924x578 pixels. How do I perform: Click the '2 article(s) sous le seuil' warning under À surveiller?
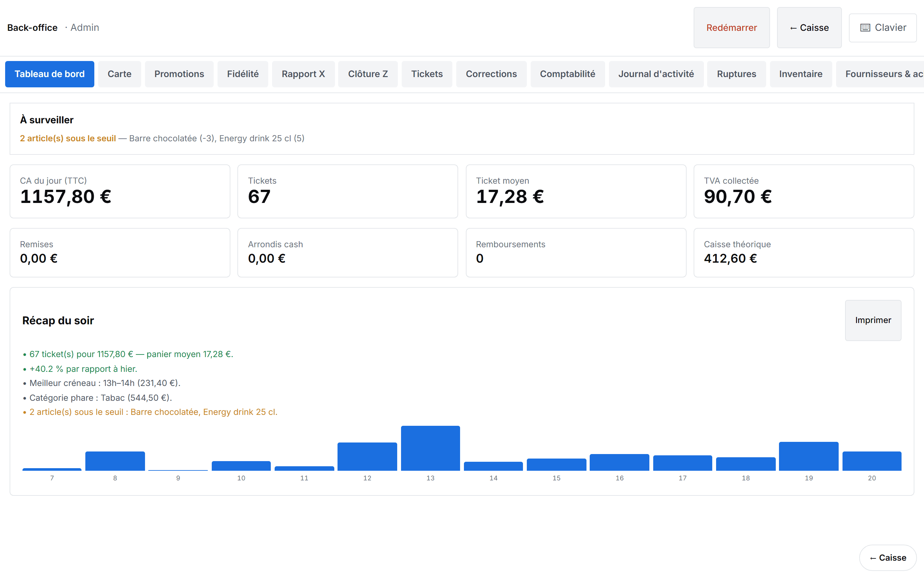[68, 138]
